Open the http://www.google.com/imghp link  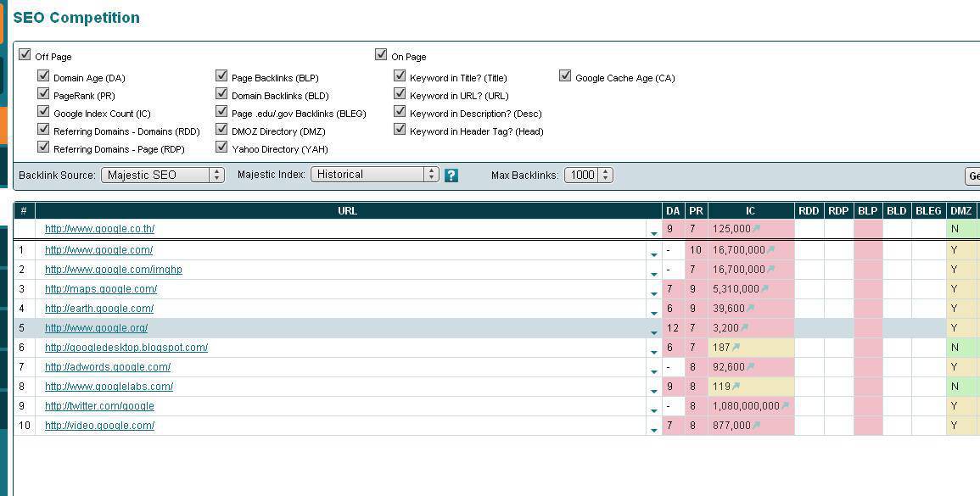[114, 270]
